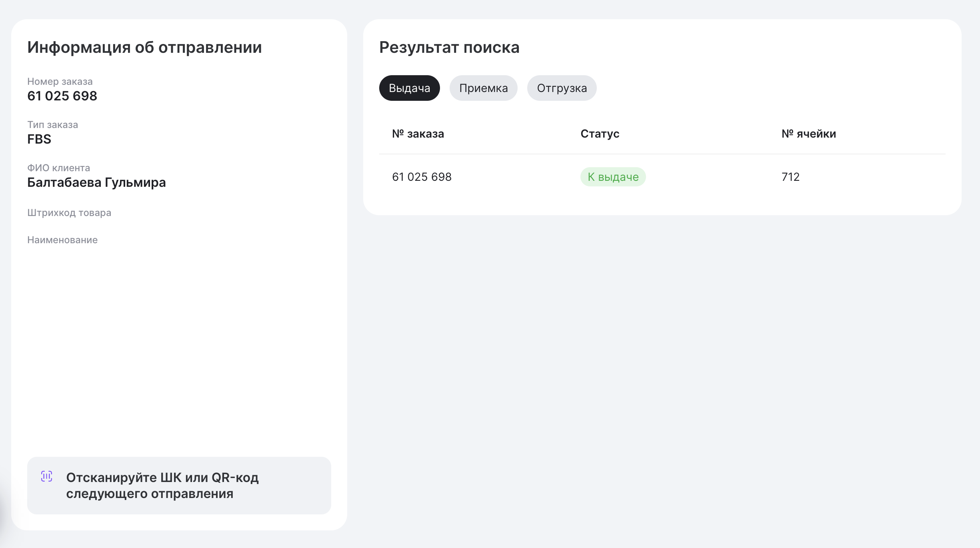Image resolution: width=980 pixels, height=548 pixels.
Task: Select the Отгрузка tab
Action: click(562, 88)
